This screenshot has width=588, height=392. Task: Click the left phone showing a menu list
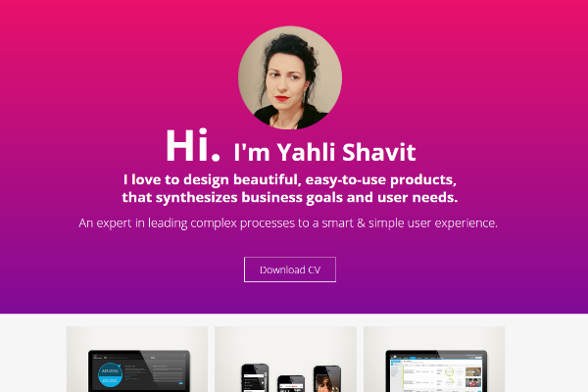click(x=255, y=377)
